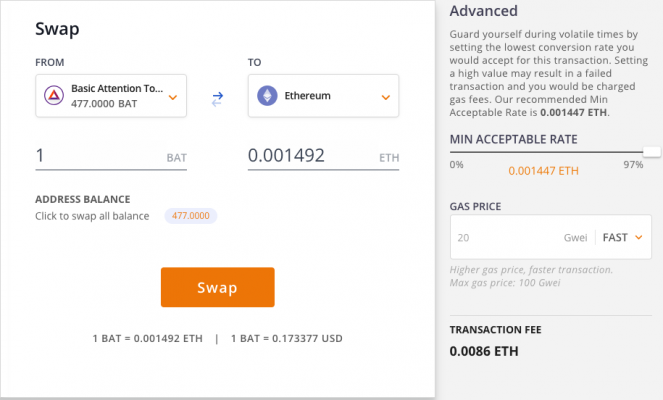Viewport: 663px width, 400px height.
Task: Click the 1 BAT = 0.001492 ETH rate text
Action: tap(148, 338)
